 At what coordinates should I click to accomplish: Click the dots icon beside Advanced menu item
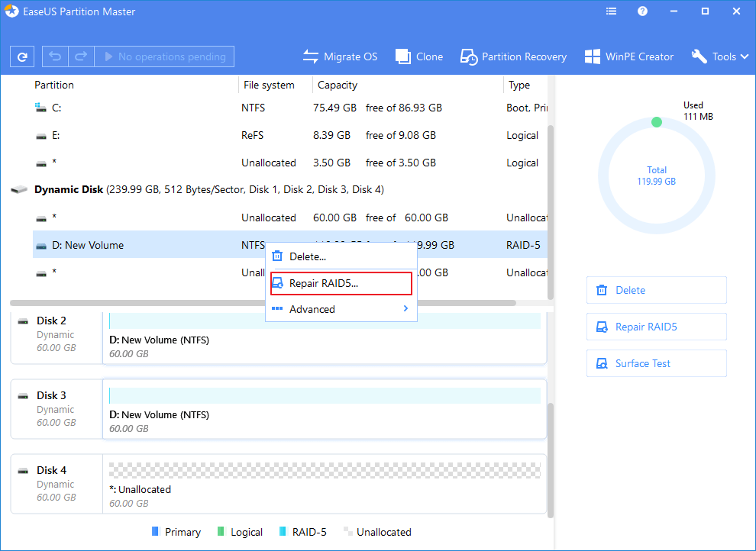(x=277, y=309)
